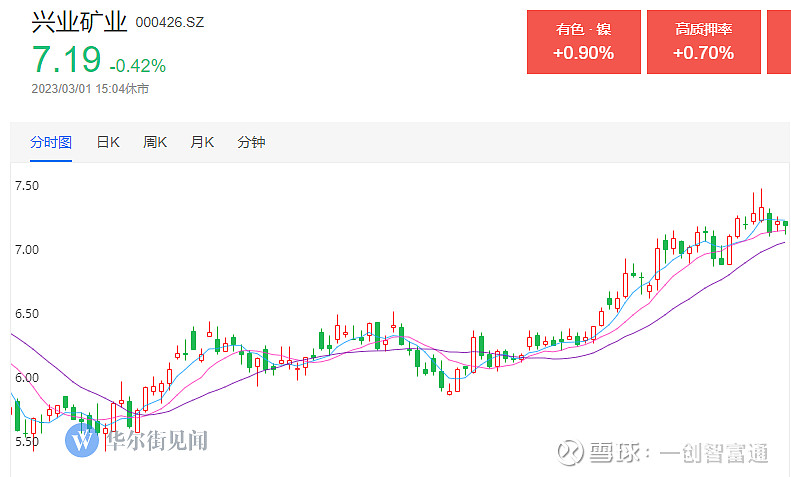Click the timestamp 2023/03/01 15:04休市
791x477 pixels.
[x=90, y=89]
